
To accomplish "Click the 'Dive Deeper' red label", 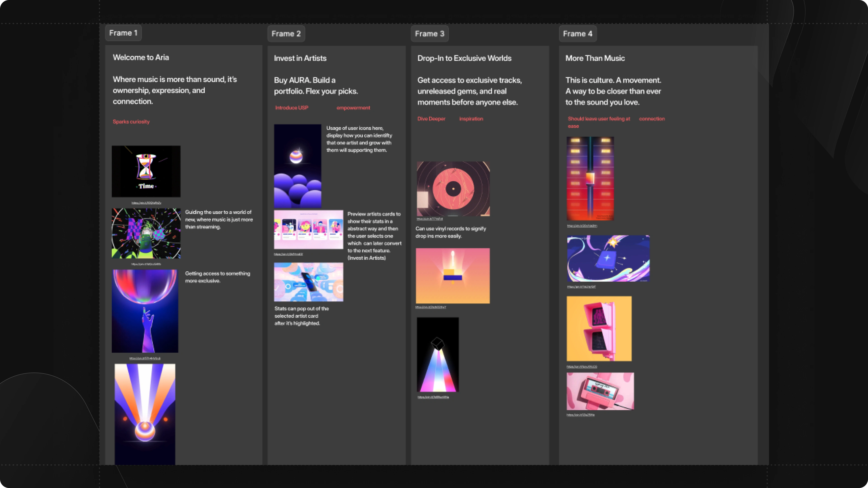I will [431, 119].
